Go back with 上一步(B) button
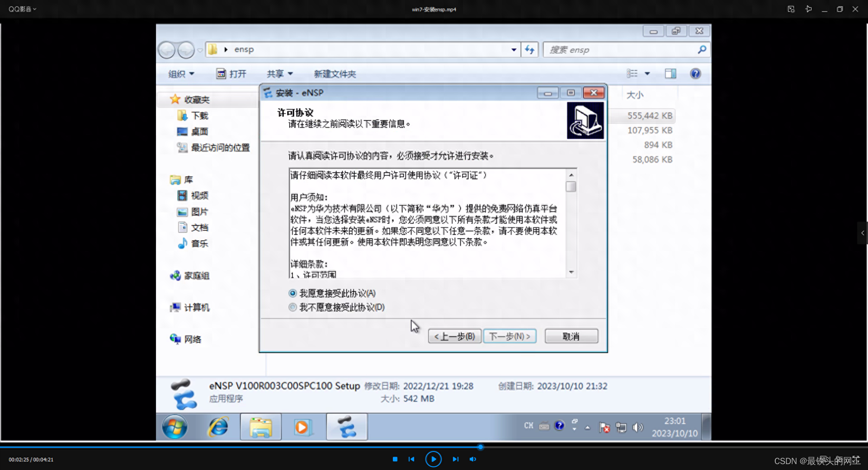This screenshot has height=470, width=868. click(455, 336)
